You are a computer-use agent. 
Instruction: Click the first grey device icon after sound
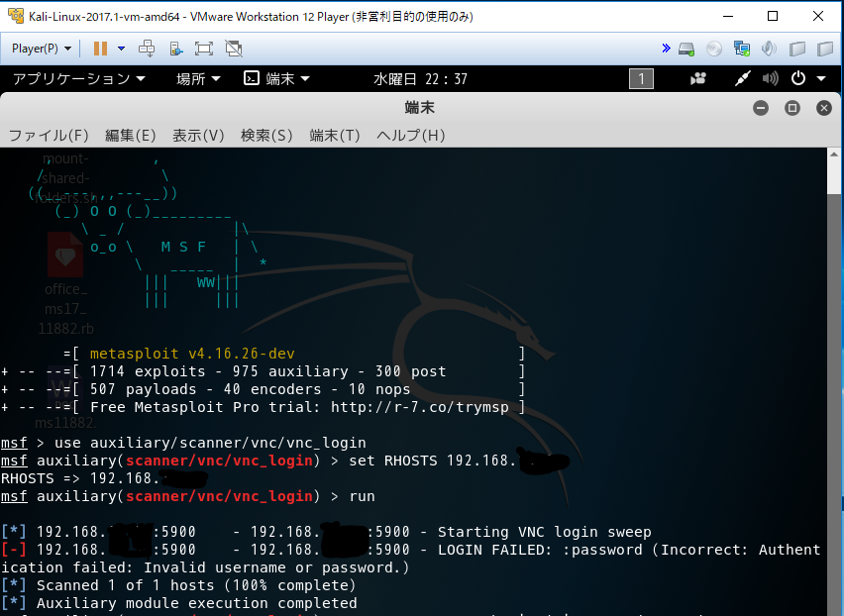pyautogui.click(x=797, y=49)
